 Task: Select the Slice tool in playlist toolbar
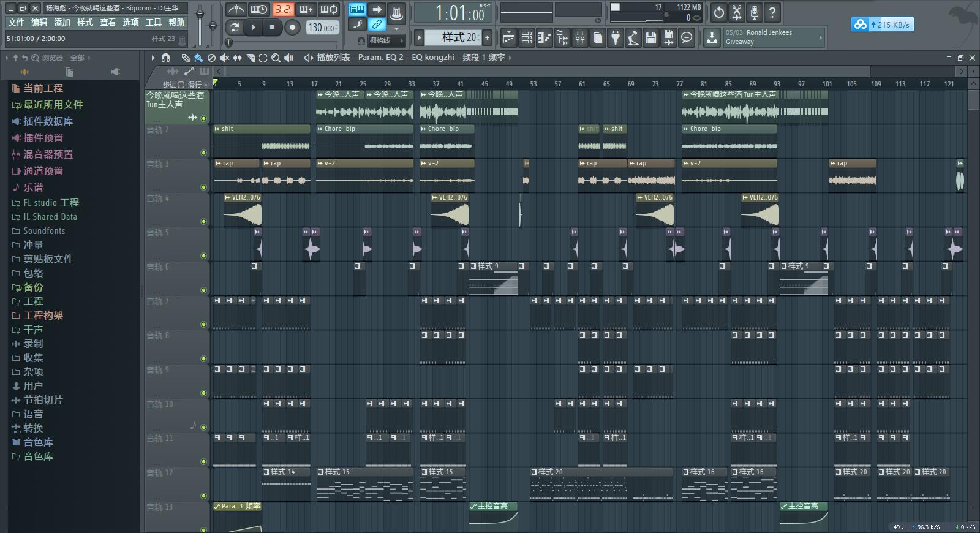point(250,58)
